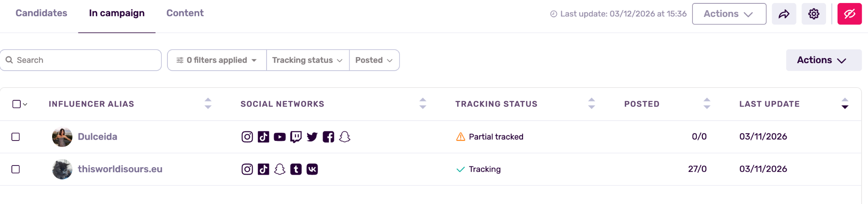Viewport: 868px width, 204px height.
Task: Select Dulceida's Twitch icon
Action: click(296, 137)
